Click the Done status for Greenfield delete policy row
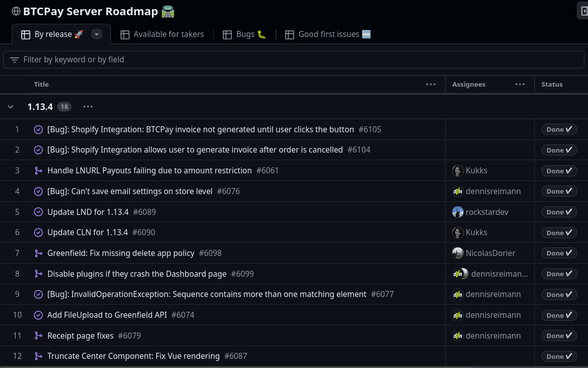The height and width of the screenshot is (368, 588). click(559, 253)
